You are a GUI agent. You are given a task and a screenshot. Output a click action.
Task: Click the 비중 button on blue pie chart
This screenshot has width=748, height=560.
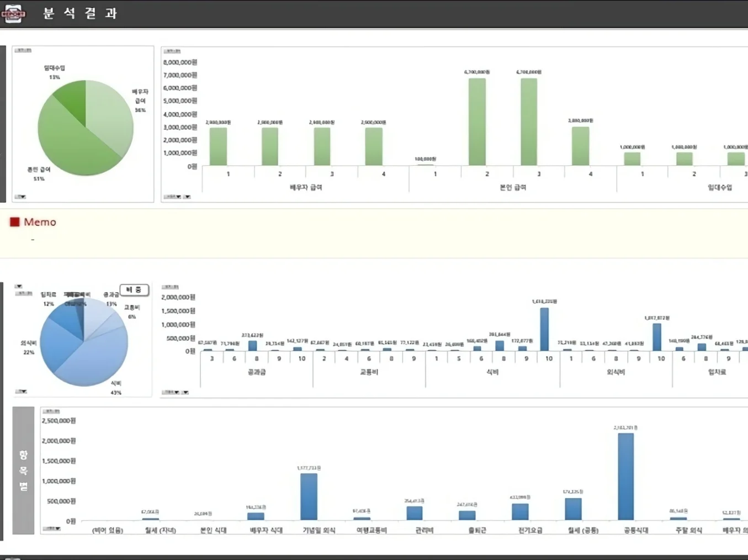[x=134, y=290]
